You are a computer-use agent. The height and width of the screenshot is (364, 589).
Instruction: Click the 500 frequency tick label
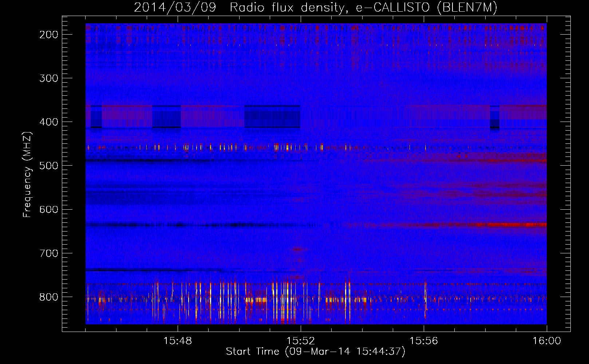[x=49, y=166]
